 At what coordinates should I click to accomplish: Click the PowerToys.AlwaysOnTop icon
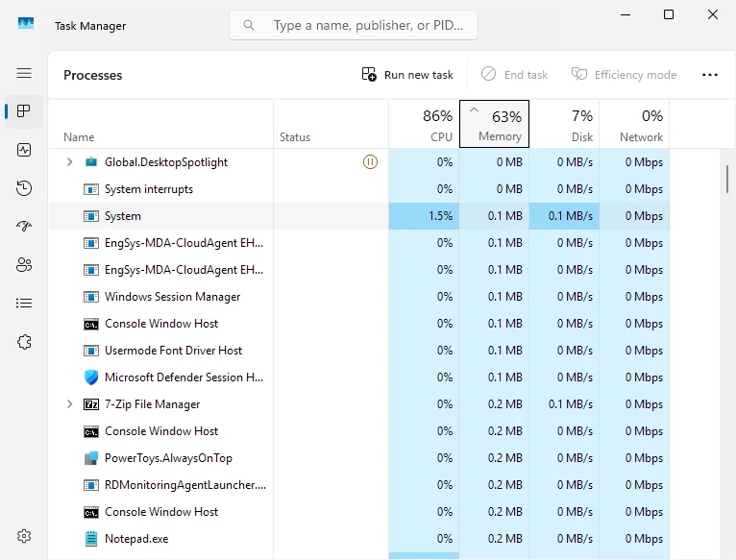tap(91, 458)
